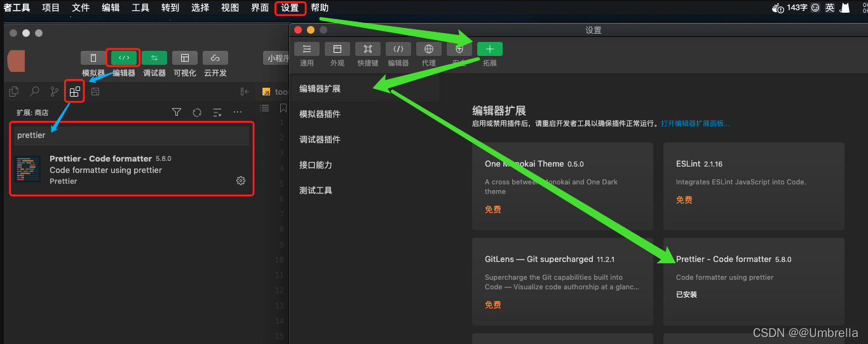The width and height of the screenshot is (868, 344).
Task: Toggle the 调试器 debugger toolbar button
Action: (x=154, y=58)
